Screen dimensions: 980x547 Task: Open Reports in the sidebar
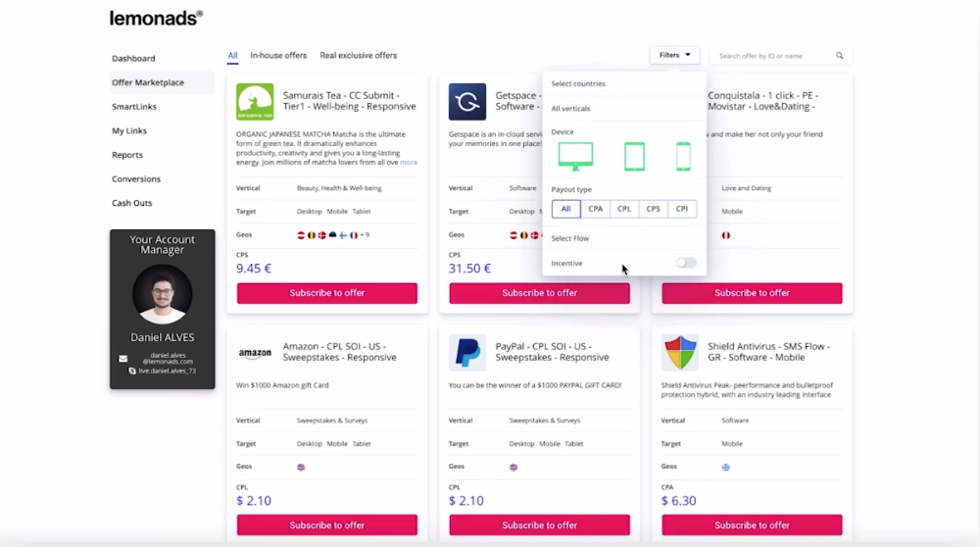127,155
